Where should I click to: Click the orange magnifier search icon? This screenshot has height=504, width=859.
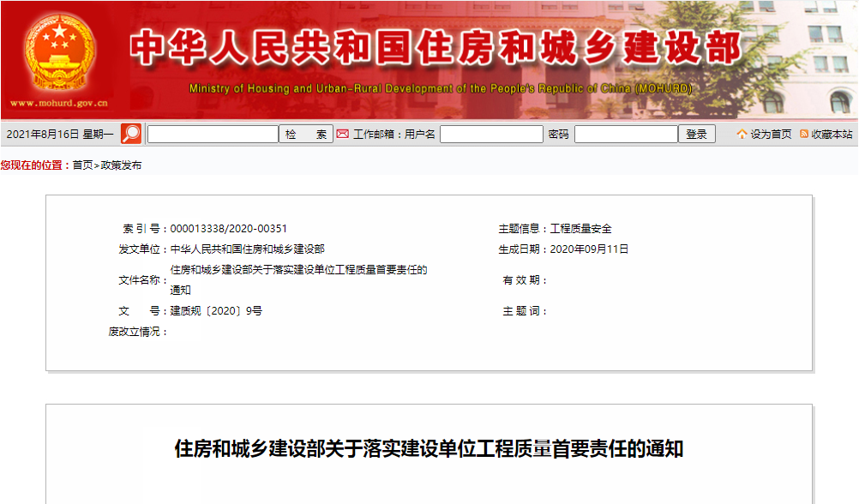131,134
